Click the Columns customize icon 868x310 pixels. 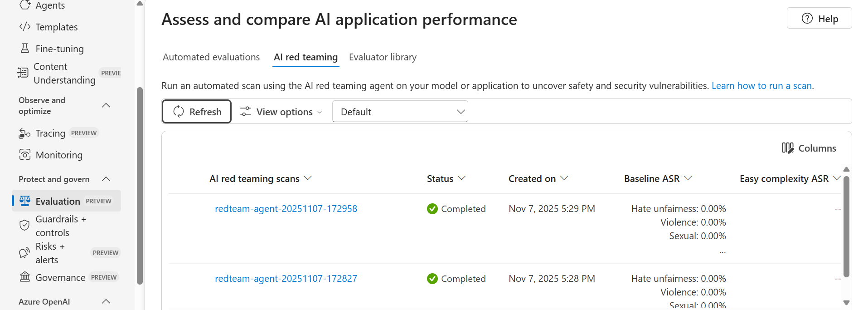(x=787, y=148)
